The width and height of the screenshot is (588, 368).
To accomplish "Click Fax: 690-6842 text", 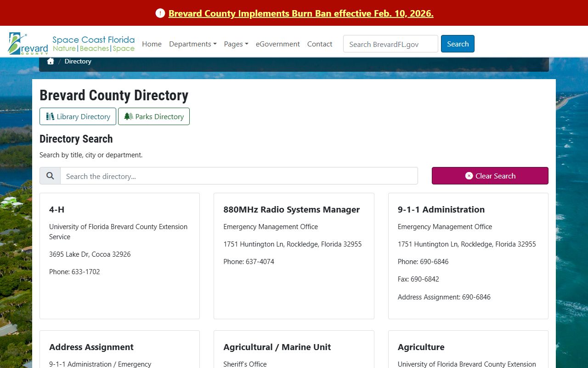I will [x=418, y=279].
